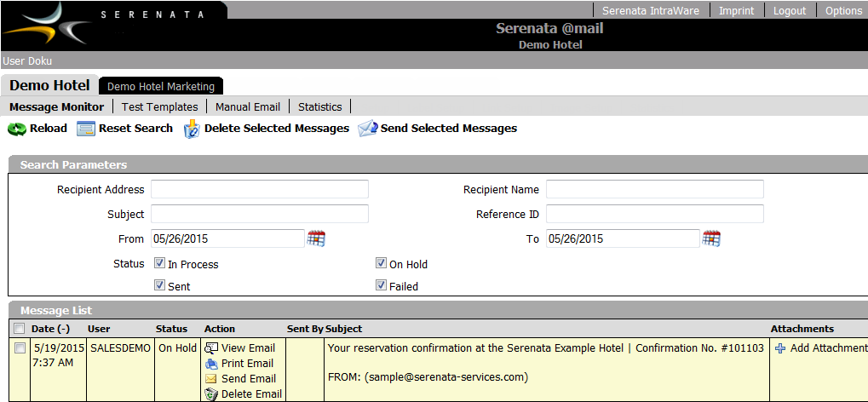Click the reservation confirmation subject text
This screenshot has height=402, width=868.
[546, 348]
